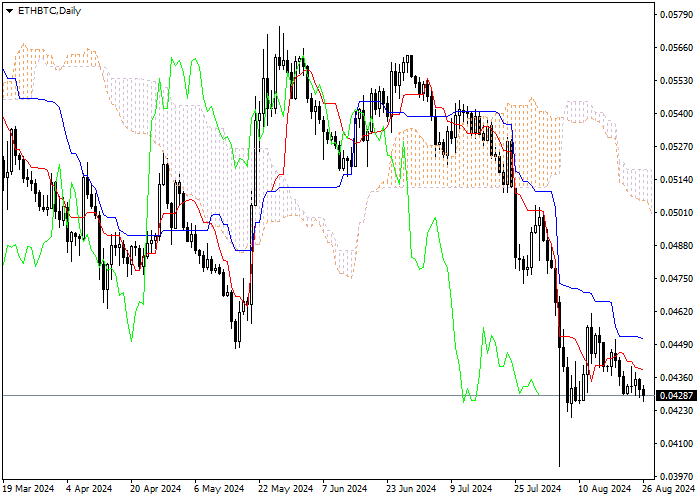Click the 0.05790 price axis label
The width and height of the screenshot is (700, 500).
(676, 15)
